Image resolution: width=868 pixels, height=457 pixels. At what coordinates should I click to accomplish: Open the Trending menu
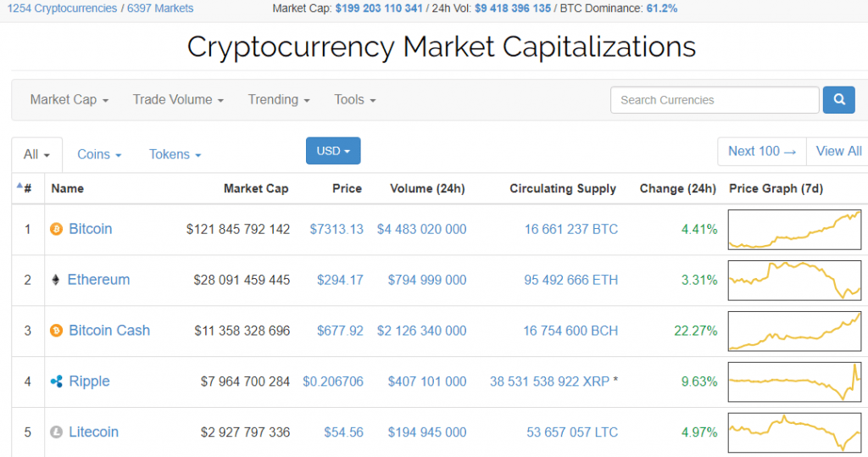click(279, 100)
